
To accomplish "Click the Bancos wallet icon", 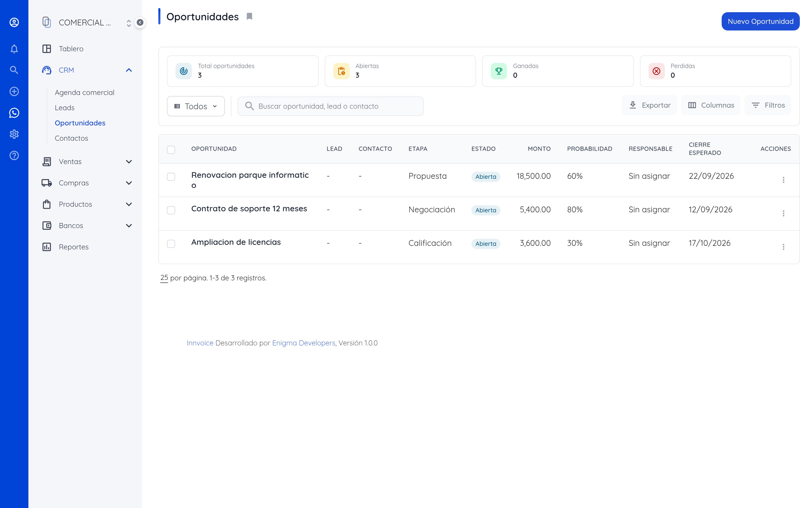I will pyautogui.click(x=47, y=226).
